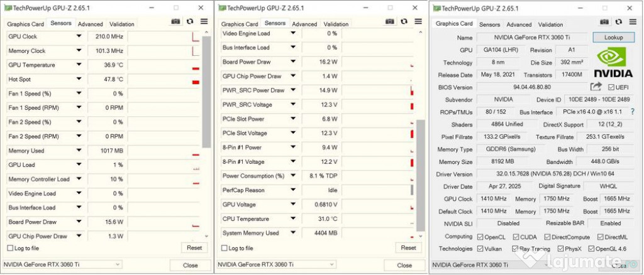The height and width of the screenshot is (275, 644).
Task: Click the BIOS Version field 94.04.46.80.80
Action: [x=532, y=87]
